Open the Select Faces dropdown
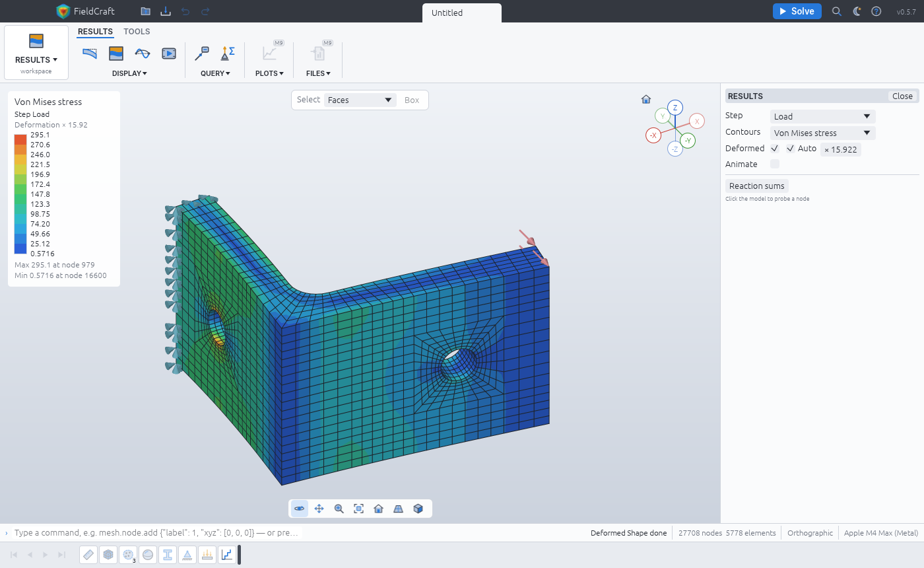Screen dimensions: 924x568 point(360,100)
